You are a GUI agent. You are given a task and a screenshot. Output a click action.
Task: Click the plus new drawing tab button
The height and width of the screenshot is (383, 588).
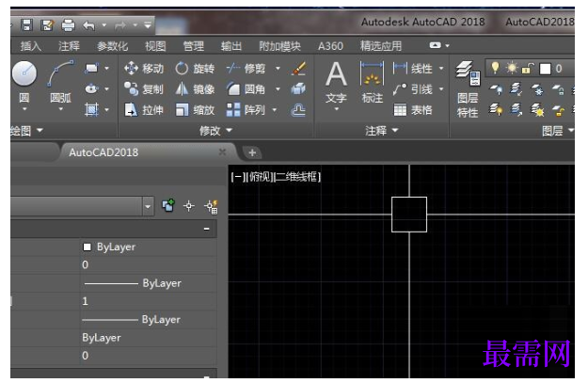tap(252, 152)
